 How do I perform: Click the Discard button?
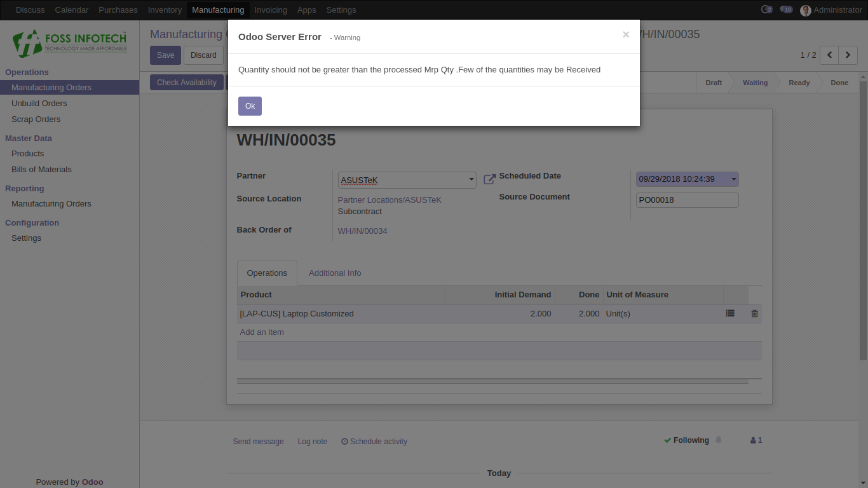coord(203,55)
